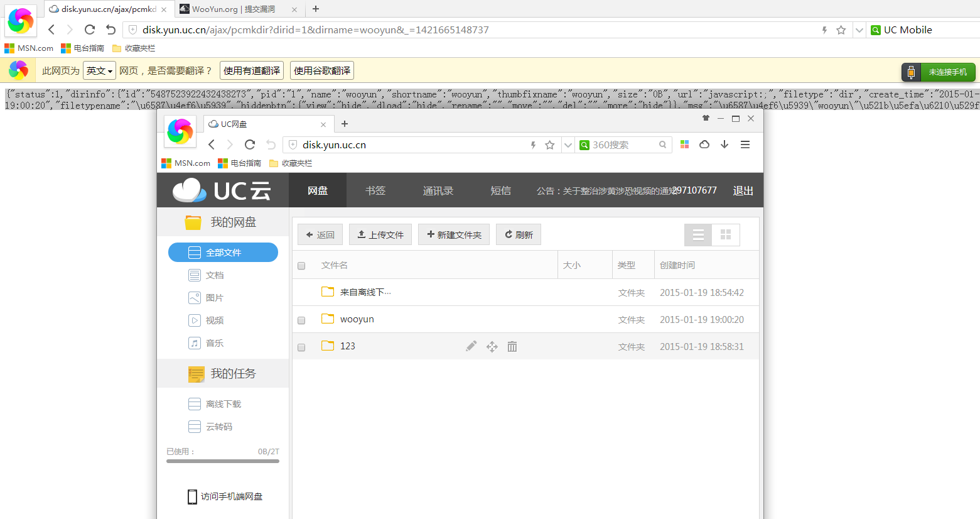Click undo-close-tab icon in outer browser
The width and height of the screenshot is (980, 519).
click(110, 30)
